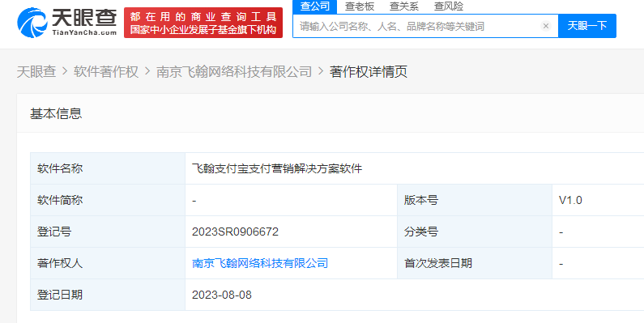Open 软件著作权 breadcrumb link
This screenshot has width=644, height=323.
tap(106, 72)
